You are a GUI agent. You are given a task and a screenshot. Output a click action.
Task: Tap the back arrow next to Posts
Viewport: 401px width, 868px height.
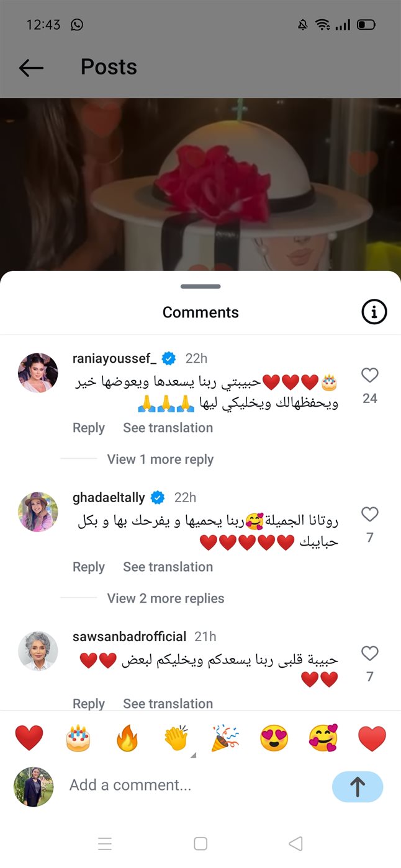coord(31,68)
